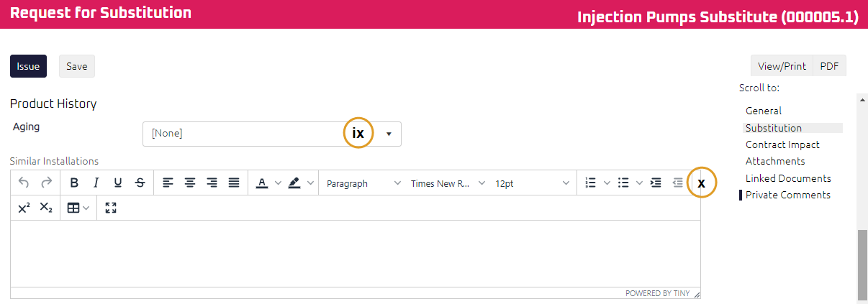
Task: Toggle bold formatting in the editor
Action: (74, 183)
